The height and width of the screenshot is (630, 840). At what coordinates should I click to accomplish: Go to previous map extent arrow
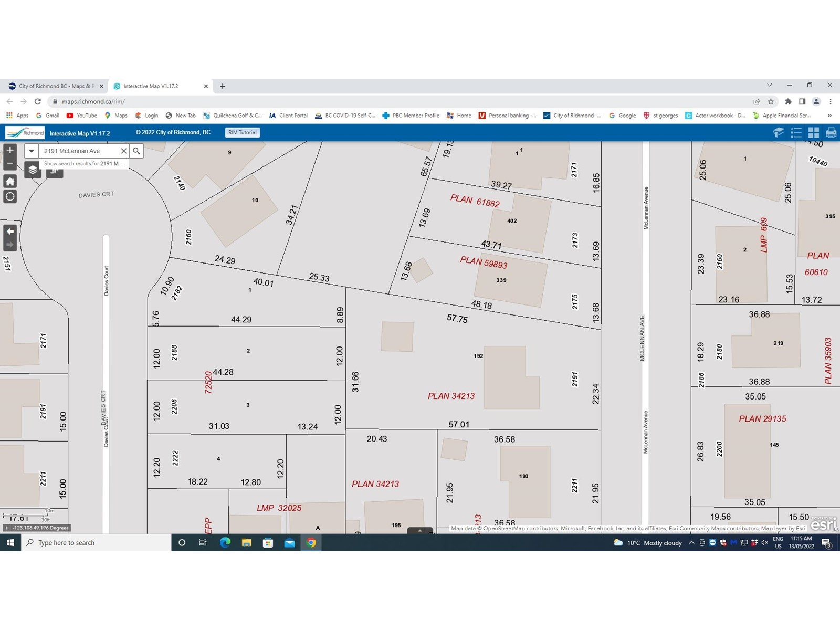(x=10, y=232)
